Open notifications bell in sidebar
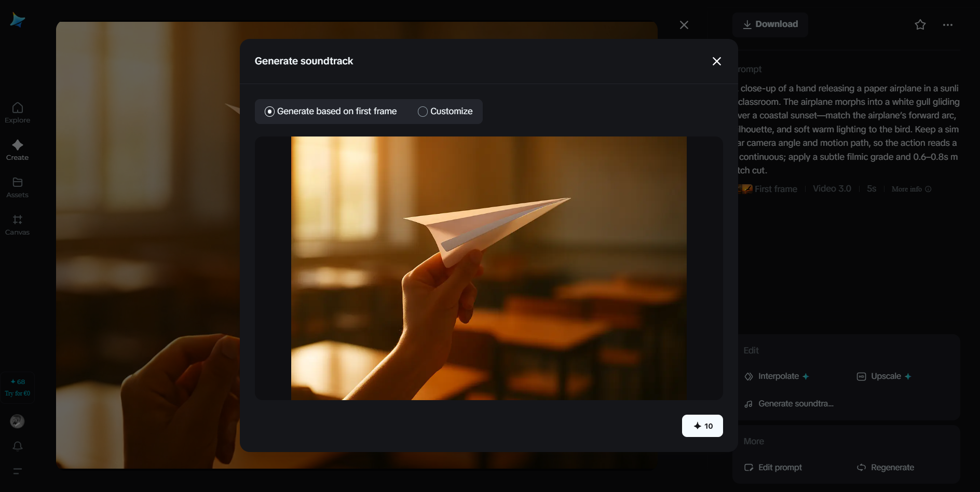The width and height of the screenshot is (980, 492). pyautogui.click(x=18, y=446)
